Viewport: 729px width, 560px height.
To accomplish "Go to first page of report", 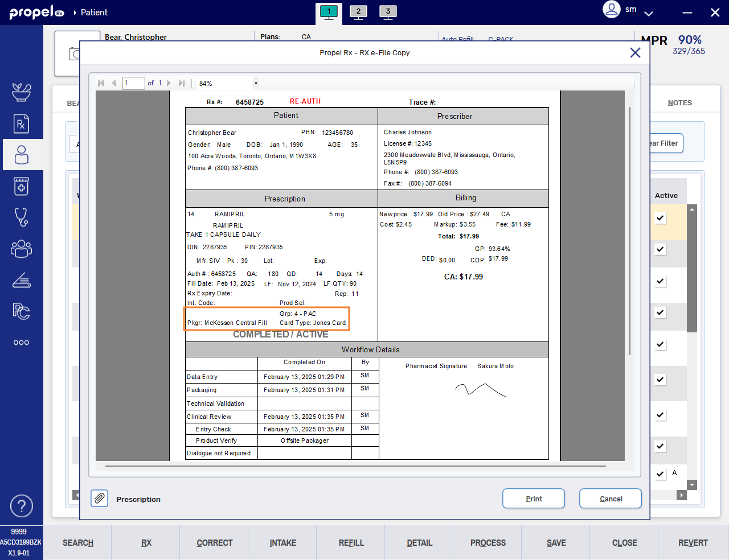I will pos(101,83).
